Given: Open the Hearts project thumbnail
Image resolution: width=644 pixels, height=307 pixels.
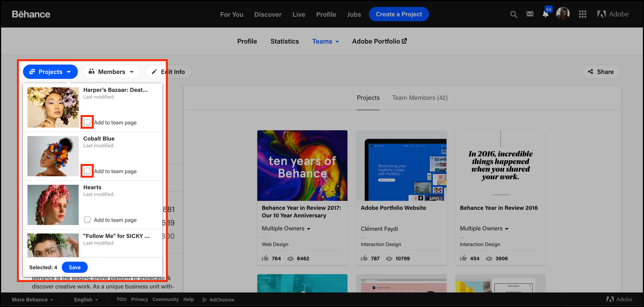Looking at the screenshot, I should point(53,205).
